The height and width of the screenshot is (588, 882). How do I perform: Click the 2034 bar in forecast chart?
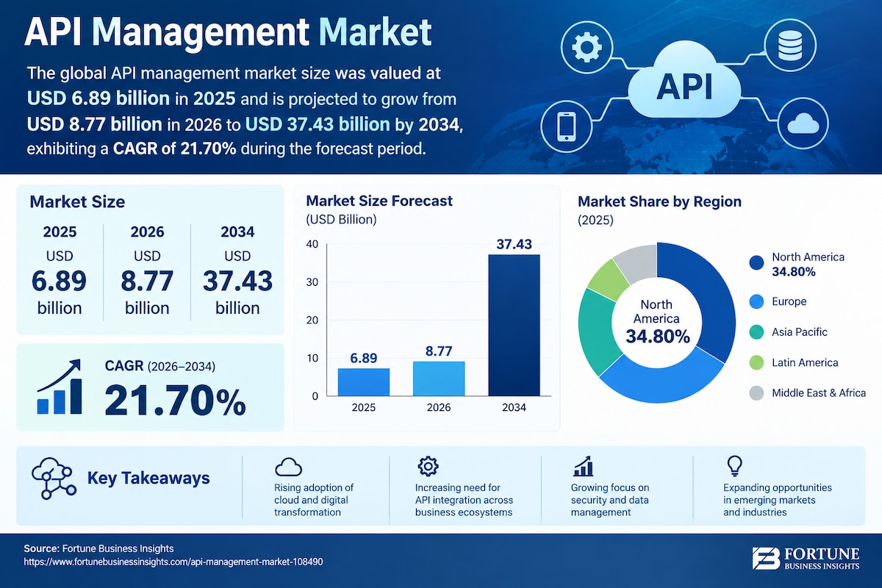click(514, 325)
